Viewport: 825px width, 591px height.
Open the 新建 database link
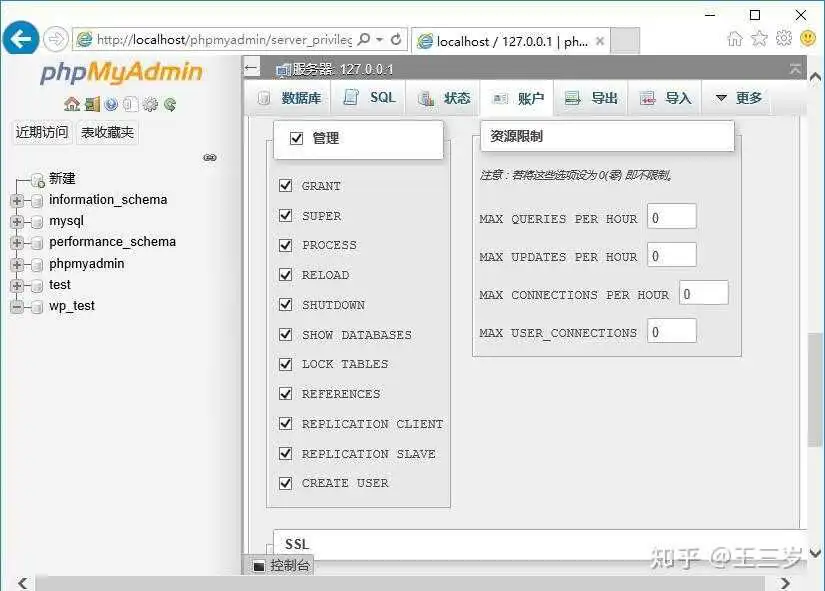point(62,178)
